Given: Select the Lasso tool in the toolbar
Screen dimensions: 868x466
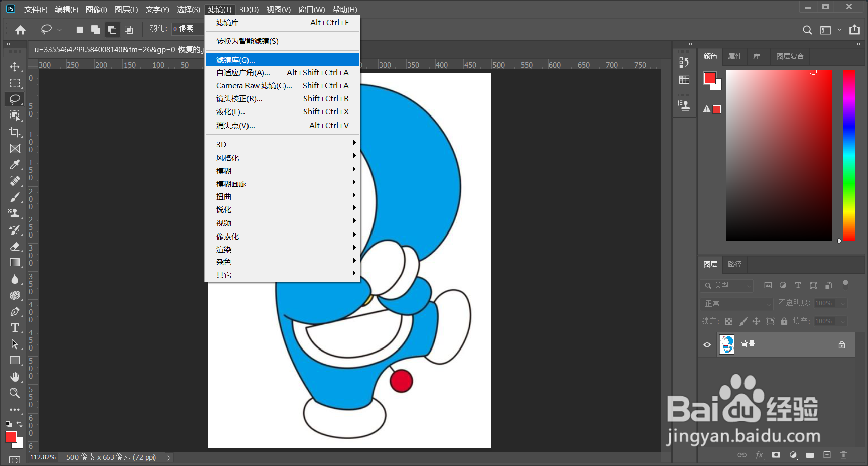Looking at the screenshot, I should coord(15,99).
